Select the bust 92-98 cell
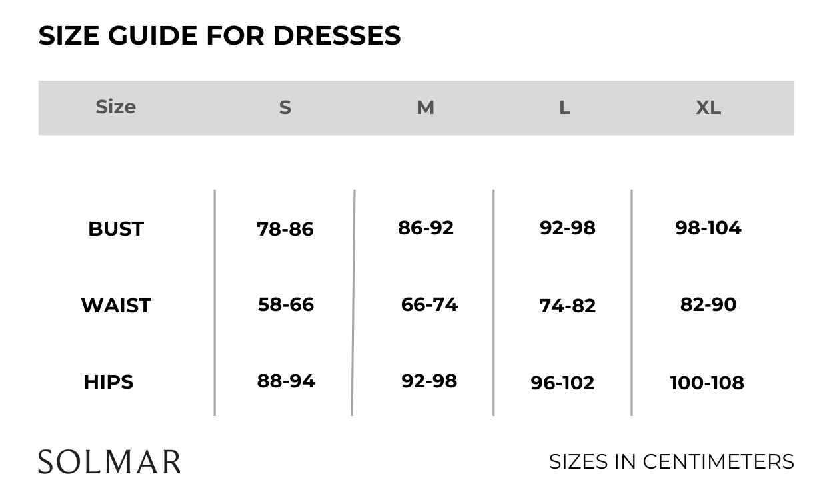This screenshot has height=504, width=833. tap(567, 228)
